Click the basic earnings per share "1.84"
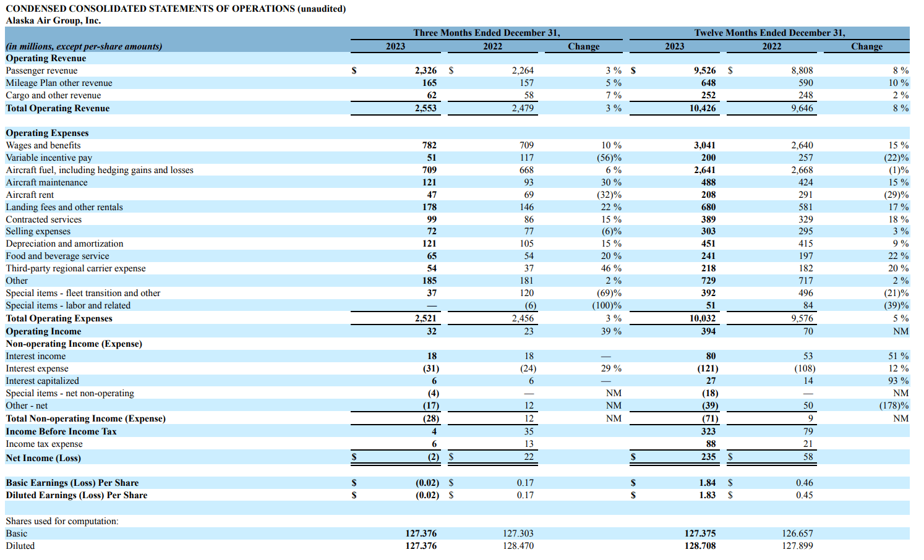The image size is (924, 560). (x=707, y=483)
